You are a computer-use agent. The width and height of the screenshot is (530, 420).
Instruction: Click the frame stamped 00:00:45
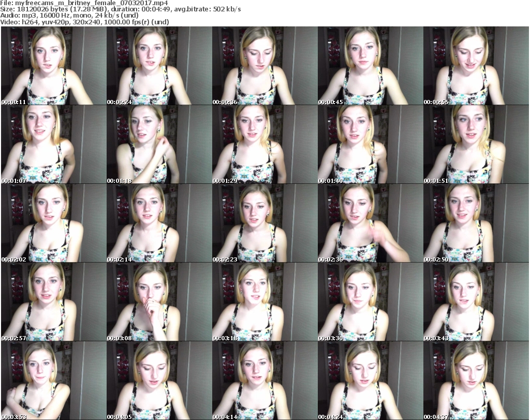point(370,66)
